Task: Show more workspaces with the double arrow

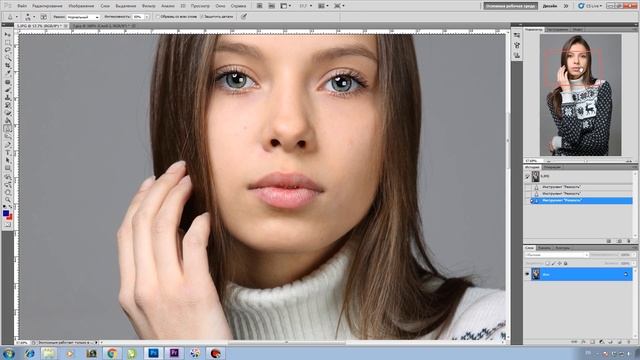Action: tap(566, 6)
